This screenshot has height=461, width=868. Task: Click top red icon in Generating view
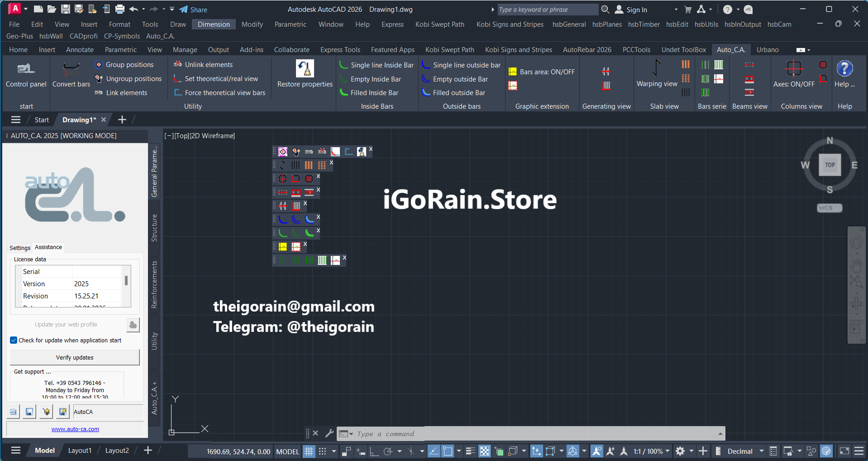pos(606,71)
